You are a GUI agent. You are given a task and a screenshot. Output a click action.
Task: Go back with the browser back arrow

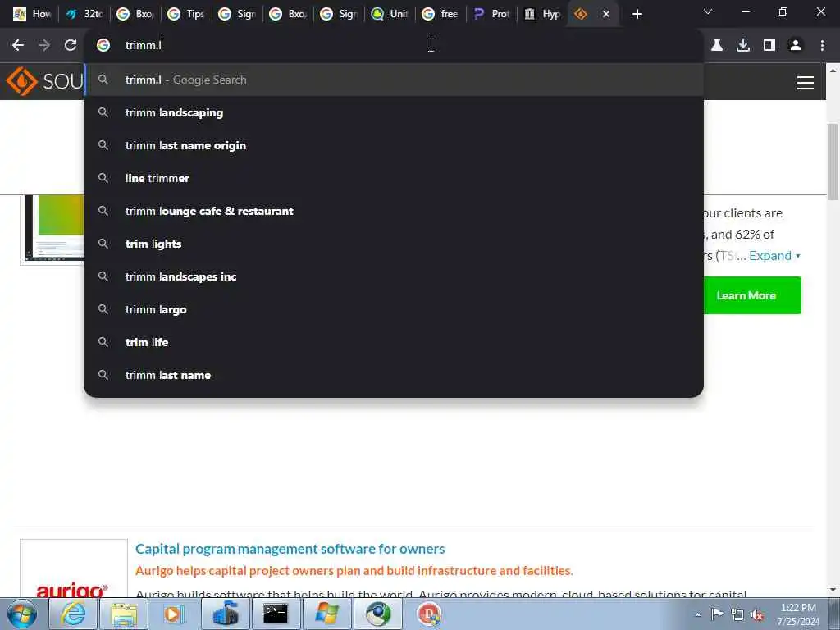[x=18, y=46]
